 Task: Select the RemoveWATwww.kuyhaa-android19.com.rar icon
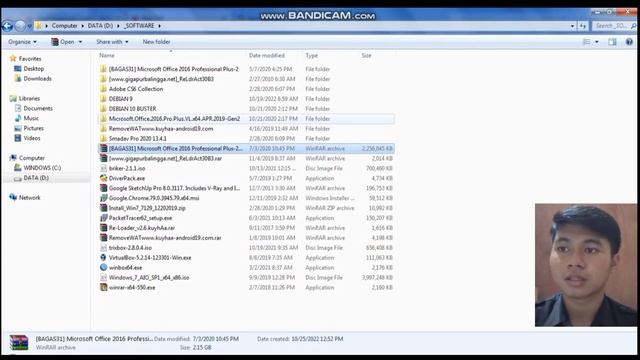(104, 238)
